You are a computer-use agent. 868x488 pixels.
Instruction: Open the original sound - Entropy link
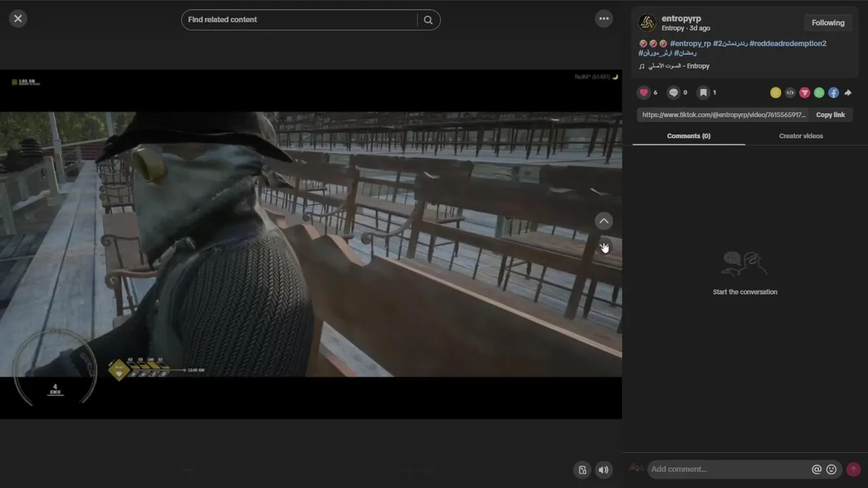(x=678, y=66)
